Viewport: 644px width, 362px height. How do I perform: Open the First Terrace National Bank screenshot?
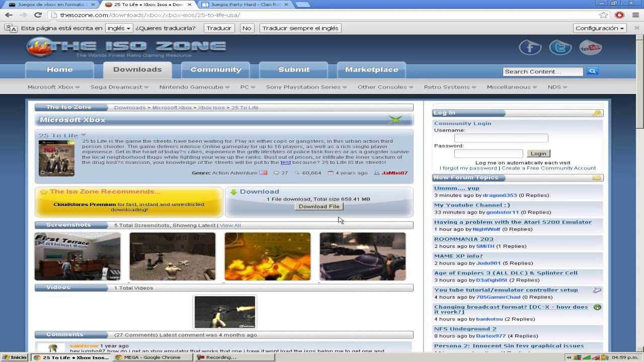pos(77,256)
